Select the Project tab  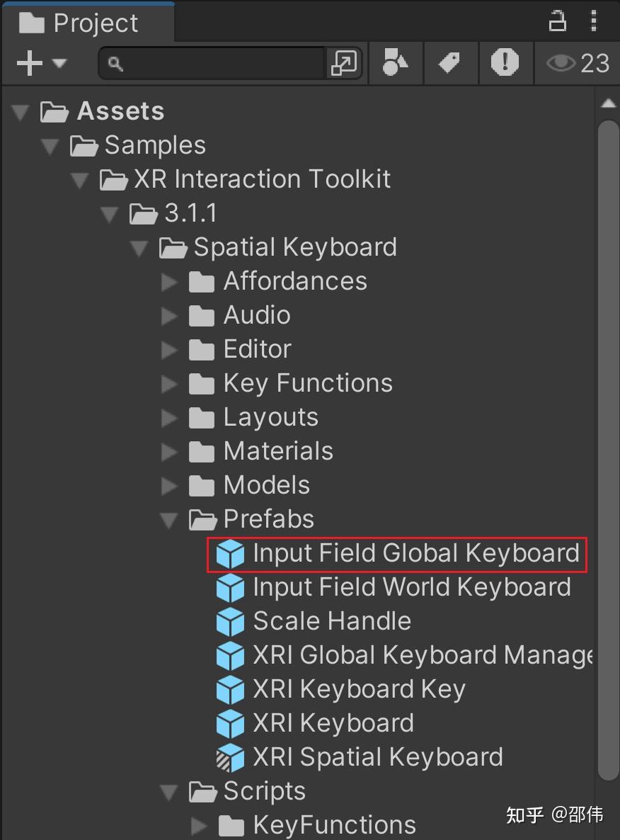coord(88,21)
